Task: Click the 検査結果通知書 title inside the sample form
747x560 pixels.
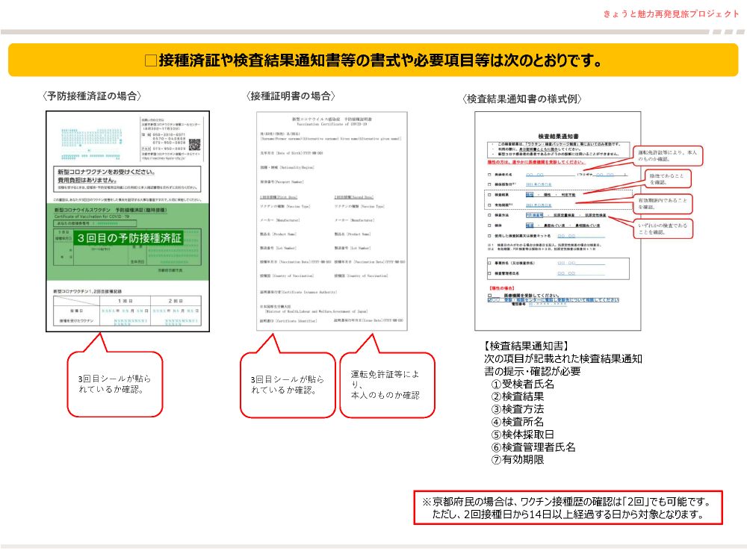Action: tap(558, 136)
